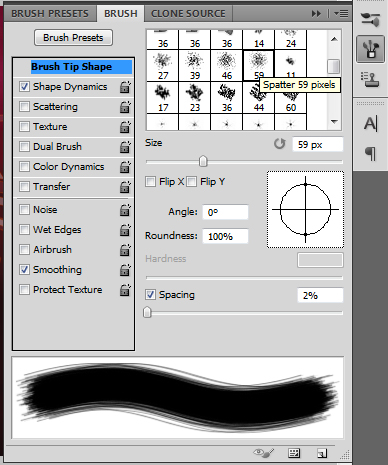Select the Spatter 27 brush tip
This screenshot has width=388, height=465.
[163, 66]
